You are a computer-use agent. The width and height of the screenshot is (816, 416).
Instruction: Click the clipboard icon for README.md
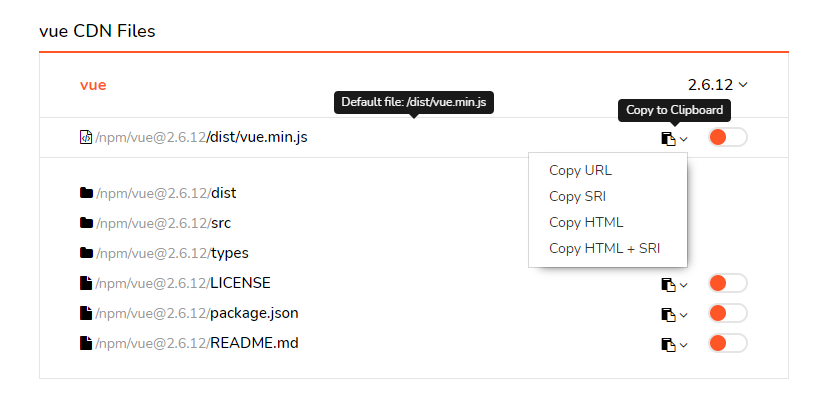pyautogui.click(x=668, y=345)
